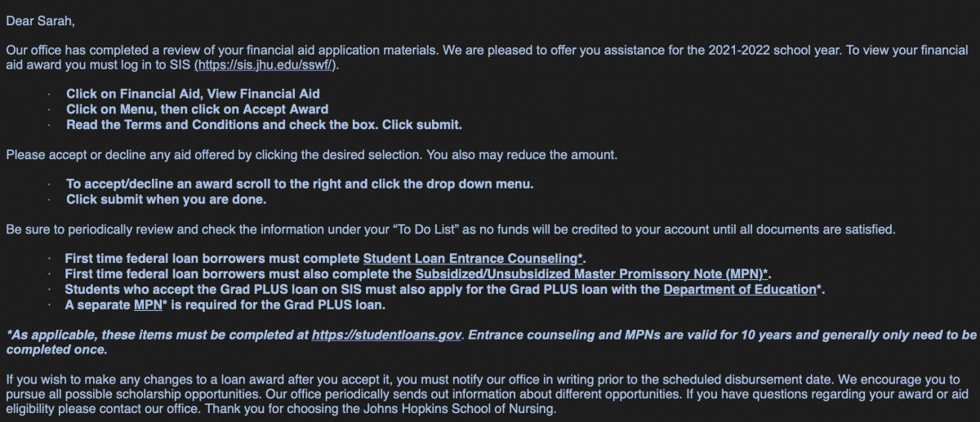Click the 'Students who accept the Grad PLUS loan' bullet
The image size is (980, 422).
coord(444,290)
